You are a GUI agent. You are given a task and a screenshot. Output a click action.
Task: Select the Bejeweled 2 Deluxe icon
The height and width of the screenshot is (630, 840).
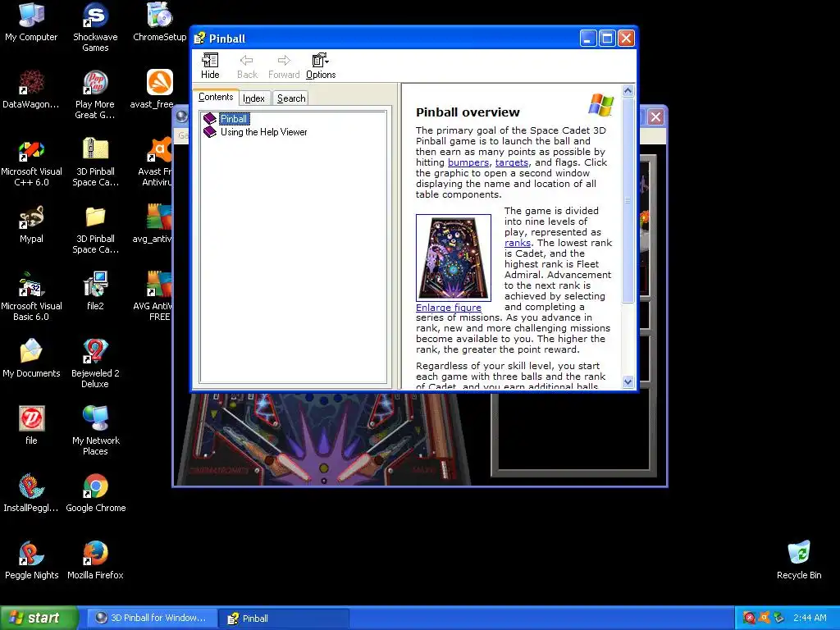coord(95,363)
